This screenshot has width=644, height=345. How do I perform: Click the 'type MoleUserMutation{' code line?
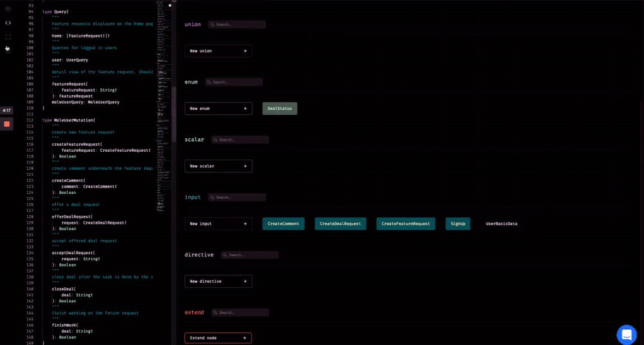point(68,120)
